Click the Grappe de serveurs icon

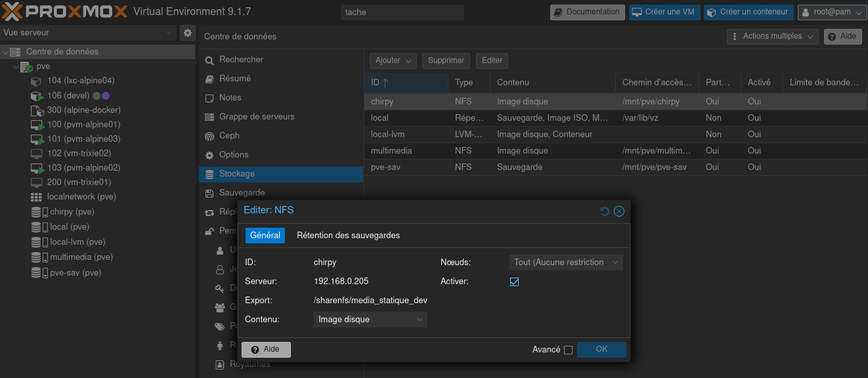point(209,117)
